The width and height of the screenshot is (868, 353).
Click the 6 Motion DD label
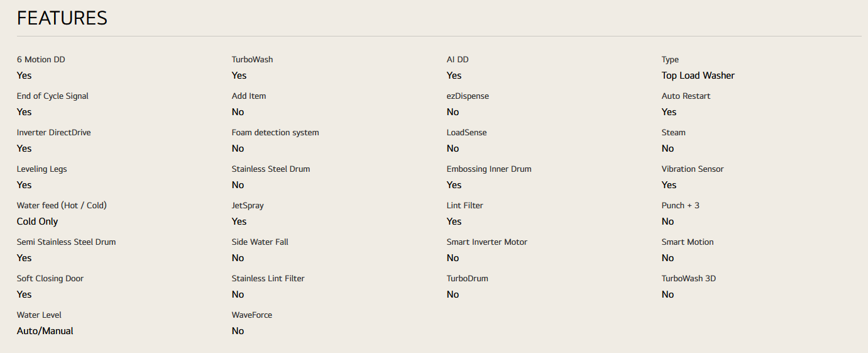point(41,60)
